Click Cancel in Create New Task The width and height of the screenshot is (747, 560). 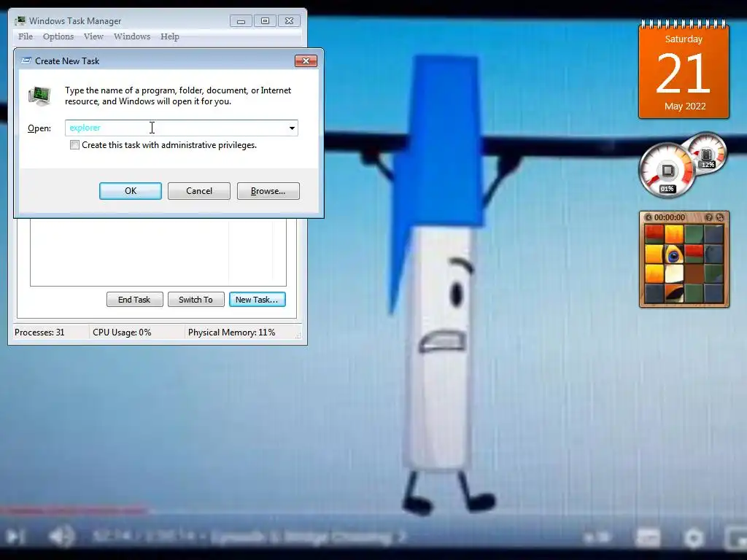[x=199, y=191]
